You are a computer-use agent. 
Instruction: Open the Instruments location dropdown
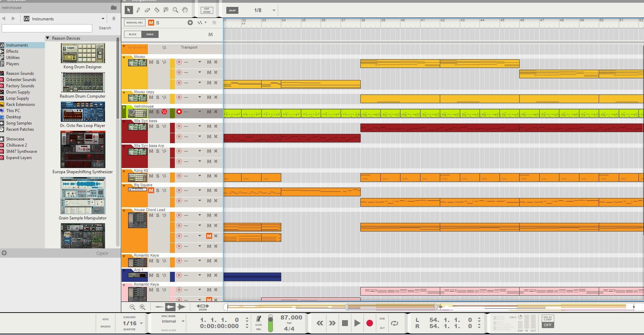pos(103,19)
